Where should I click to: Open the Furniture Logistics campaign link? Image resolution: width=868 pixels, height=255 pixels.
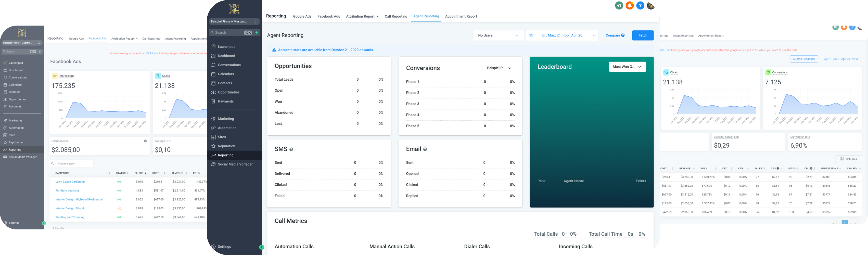pos(67,191)
